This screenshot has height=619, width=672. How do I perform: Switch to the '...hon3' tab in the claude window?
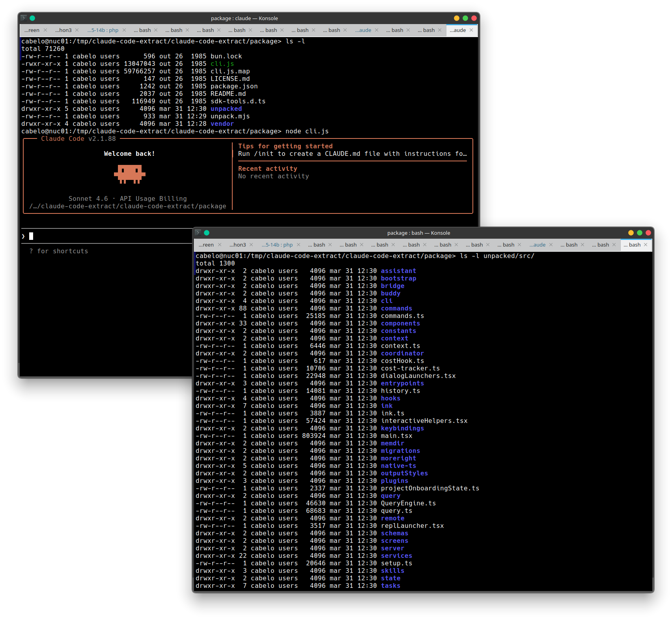click(63, 30)
